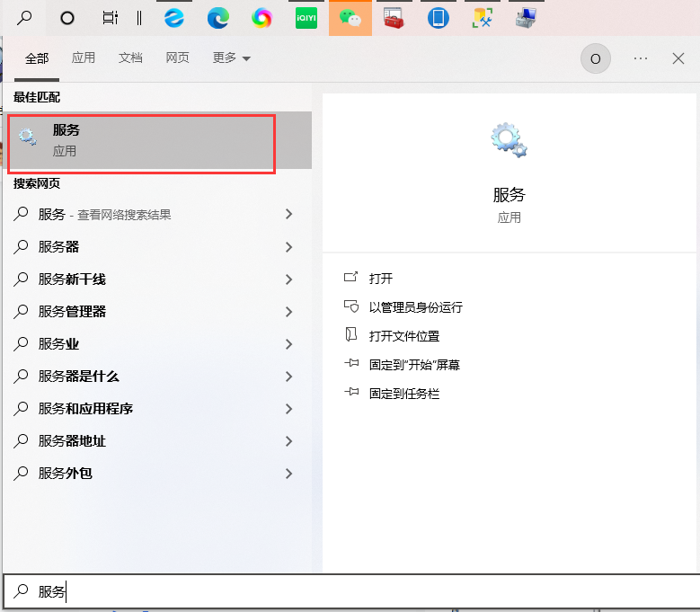Click the small gear icon in best match
The image size is (700, 612).
point(28,137)
